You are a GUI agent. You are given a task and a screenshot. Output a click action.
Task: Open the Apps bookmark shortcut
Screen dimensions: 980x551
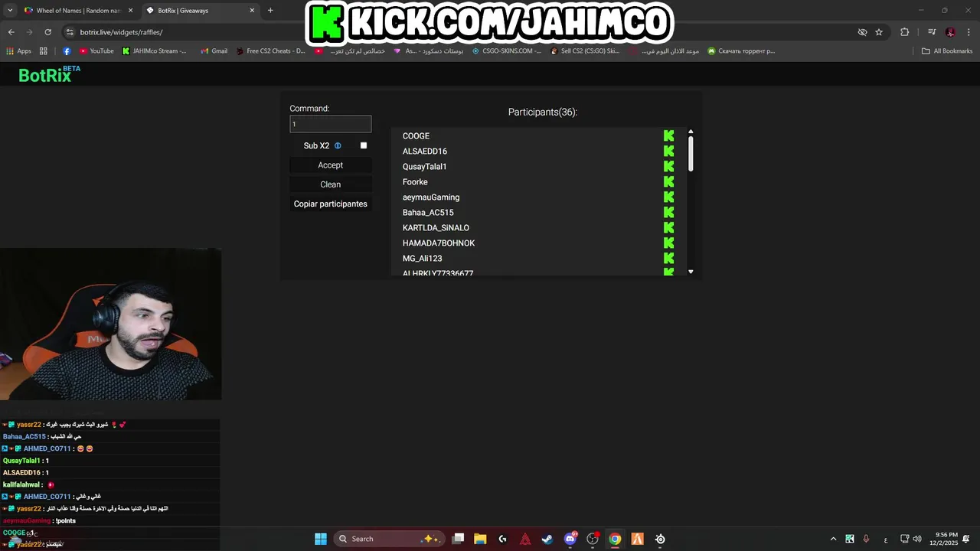tap(18, 51)
